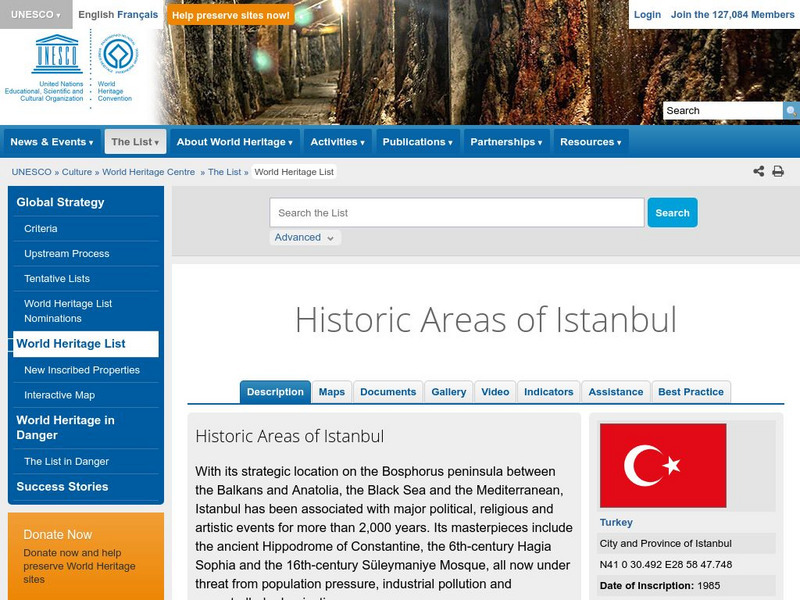Click the magnifier icon beside top Search field
Image resolution: width=800 pixels, height=600 pixels.
(791, 111)
